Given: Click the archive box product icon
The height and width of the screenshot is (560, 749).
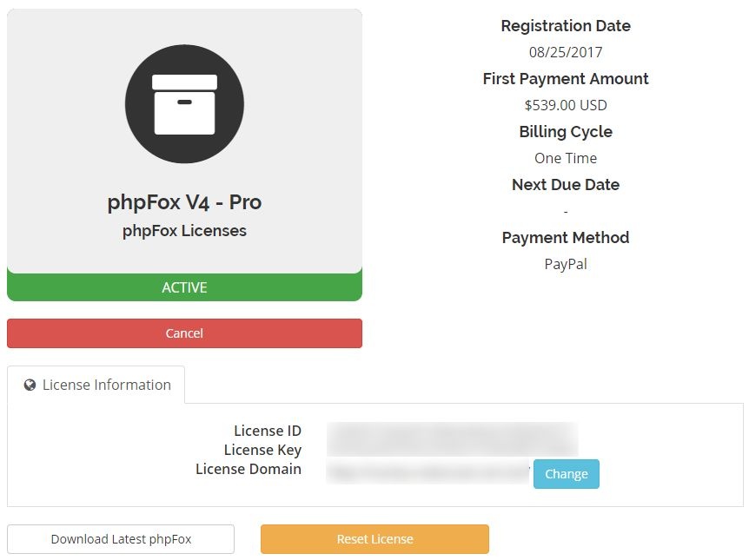Looking at the screenshot, I should coord(184,103).
